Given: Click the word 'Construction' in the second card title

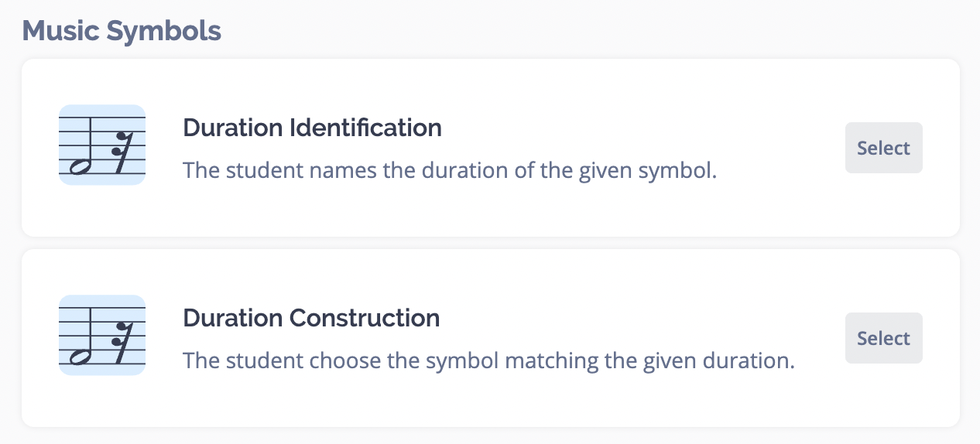Looking at the screenshot, I should click(365, 318).
